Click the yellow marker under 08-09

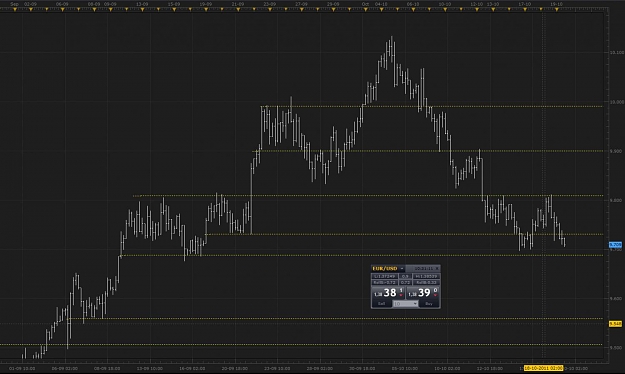click(x=94, y=9)
